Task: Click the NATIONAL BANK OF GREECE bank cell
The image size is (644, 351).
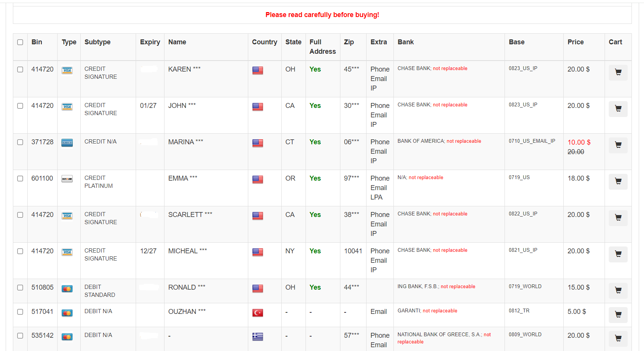Action: (x=444, y=338)
